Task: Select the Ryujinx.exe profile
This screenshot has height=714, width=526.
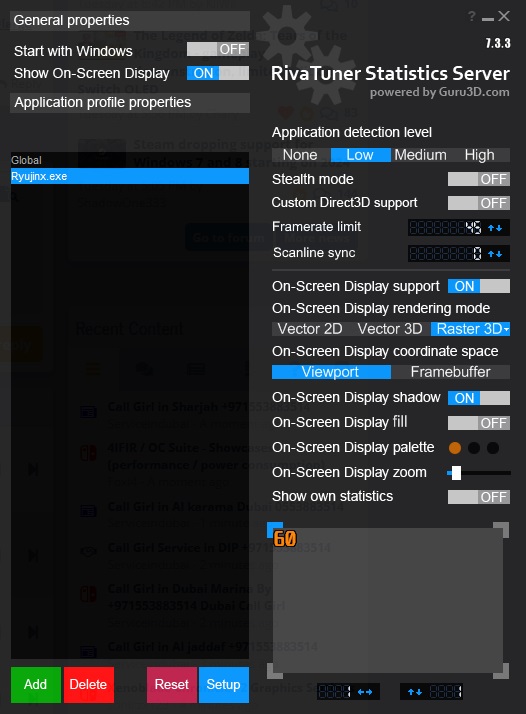Action: tap(130, 176)
